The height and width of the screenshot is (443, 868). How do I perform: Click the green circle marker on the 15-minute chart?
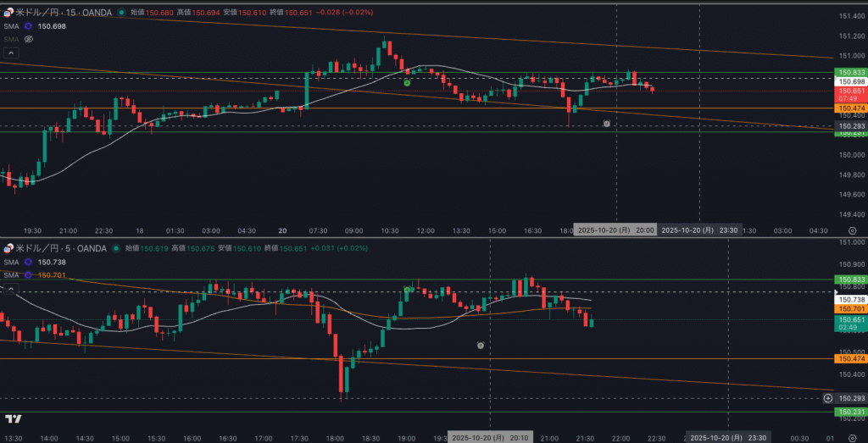[x=408, y=83]
